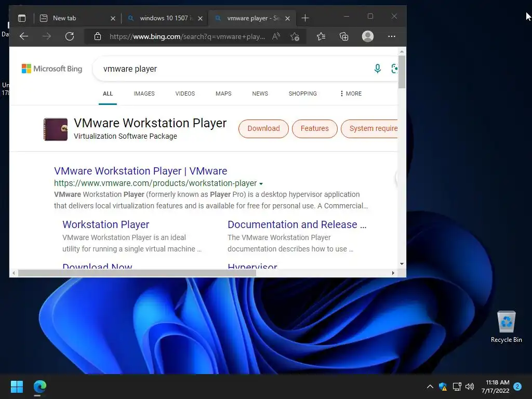Expand the MORE search categories menu
This screenshot has width=532, height=399.
[x=351, y=94]
